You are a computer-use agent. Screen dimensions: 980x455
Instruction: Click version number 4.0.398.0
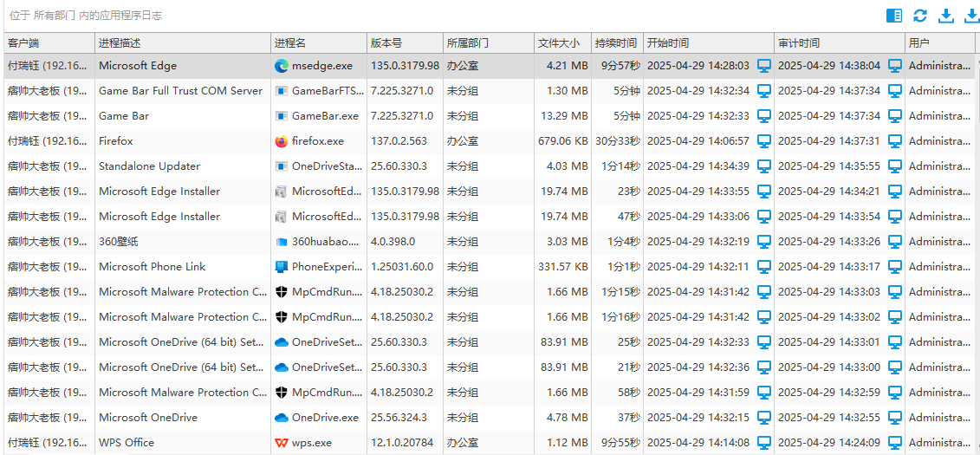click(393, 241)
